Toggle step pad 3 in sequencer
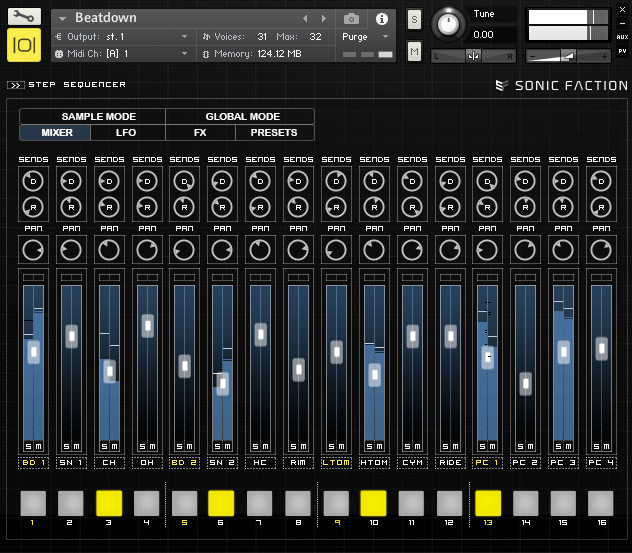Image resolution: width=632 pixels, height=553 pixels. (108, 502)
